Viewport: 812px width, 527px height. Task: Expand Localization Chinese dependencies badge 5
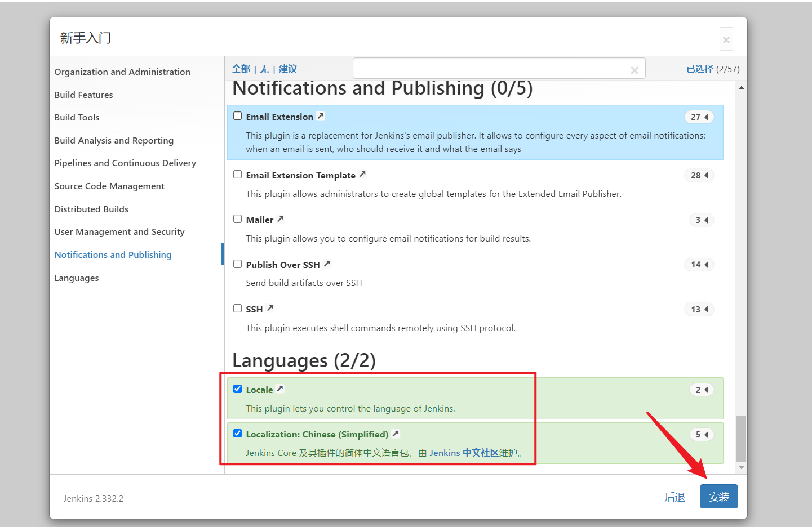coord(702,434)
